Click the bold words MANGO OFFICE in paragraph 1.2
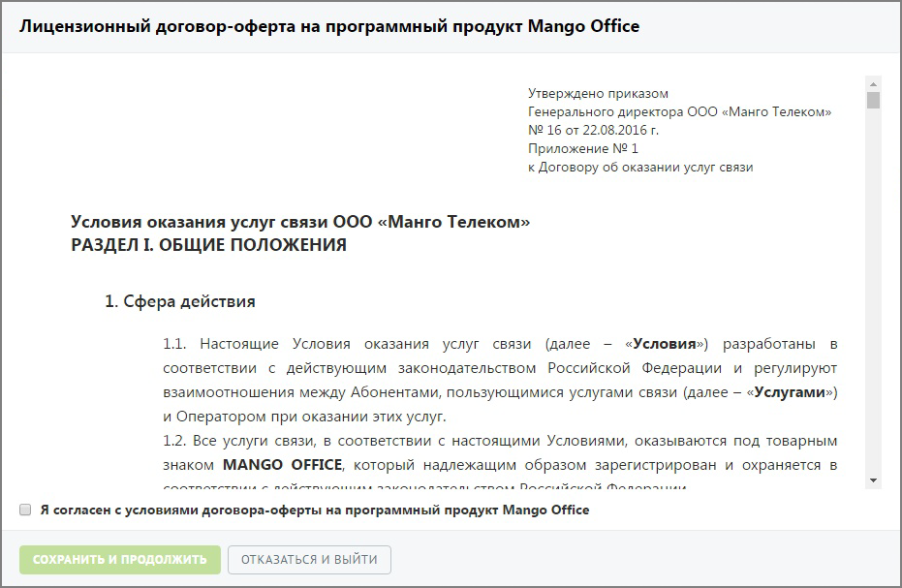This screenshot has height=588, width=902. click(x=282, y=464)
